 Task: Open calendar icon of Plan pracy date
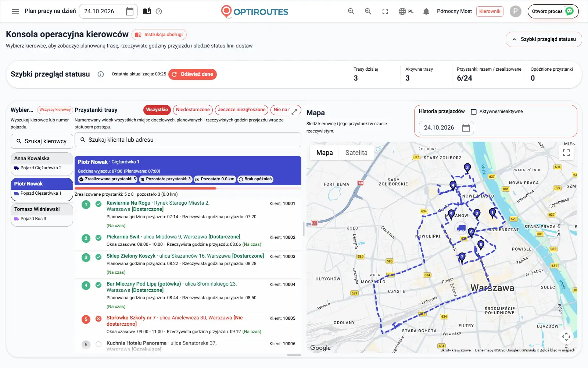coord(130,11)
